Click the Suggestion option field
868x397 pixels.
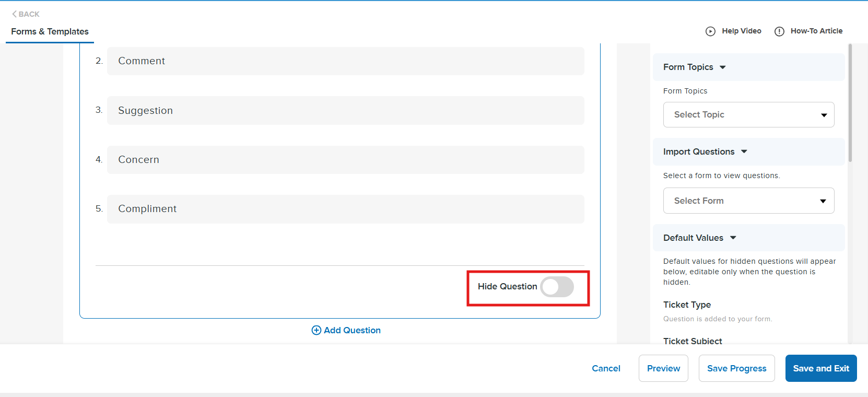[x=345, y=111]
